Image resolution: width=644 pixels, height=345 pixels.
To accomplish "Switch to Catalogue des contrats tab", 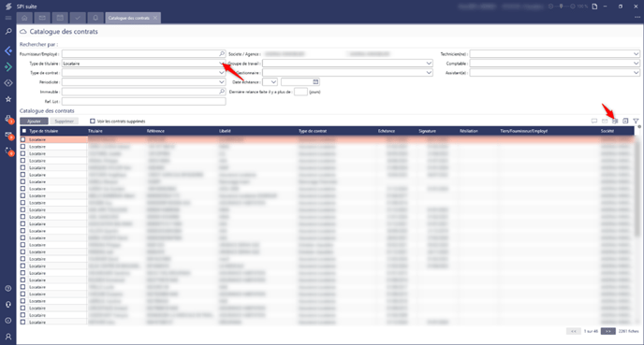I will coord(129,18).
